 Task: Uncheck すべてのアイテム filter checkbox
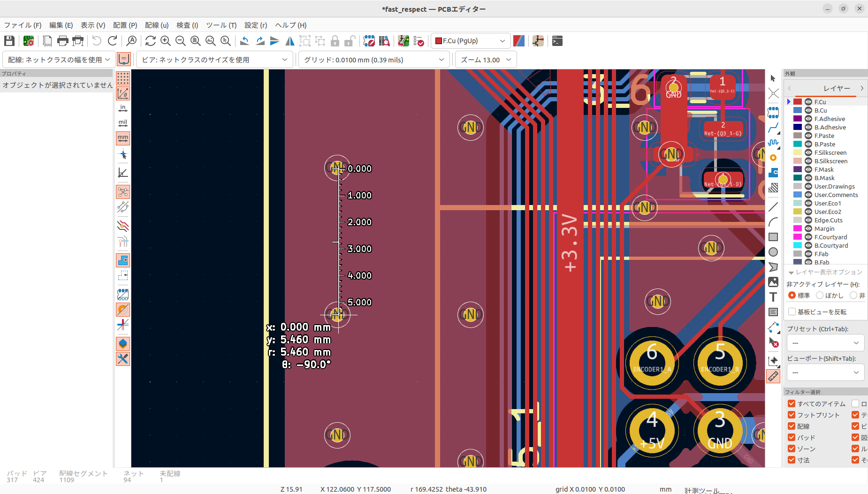(792, 403)
